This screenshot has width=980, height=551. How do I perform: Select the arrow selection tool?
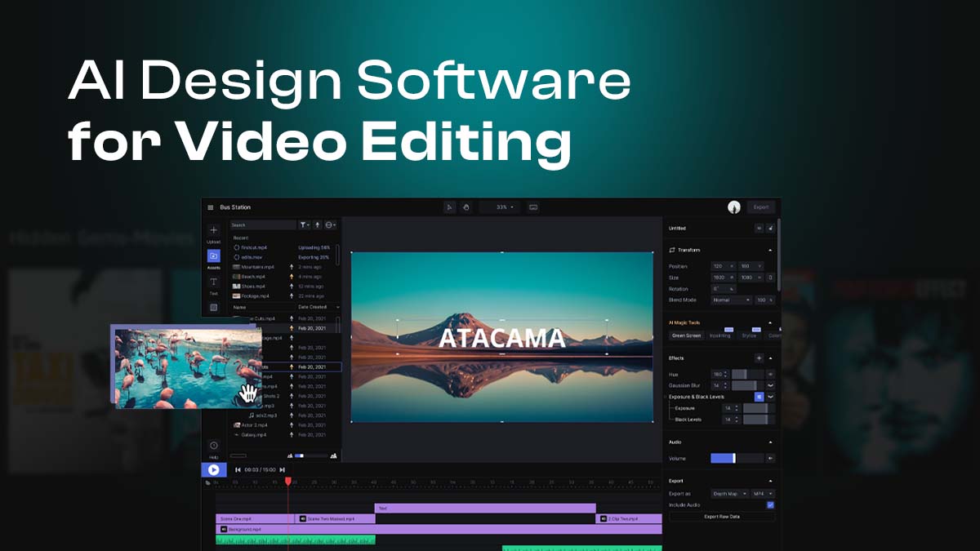pos(450,207)
